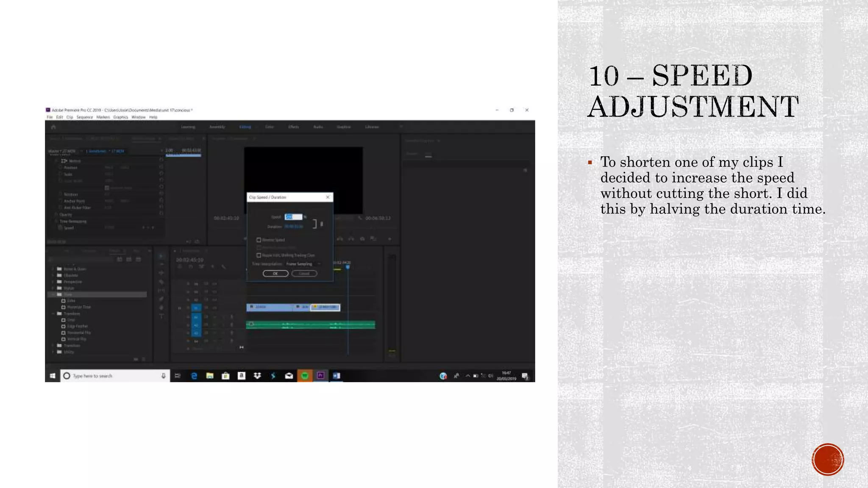This screenshot has height=488, width=868.
Task: Click Cancel in Clip Speed / Duration dialog
Action: coord(304,274)
